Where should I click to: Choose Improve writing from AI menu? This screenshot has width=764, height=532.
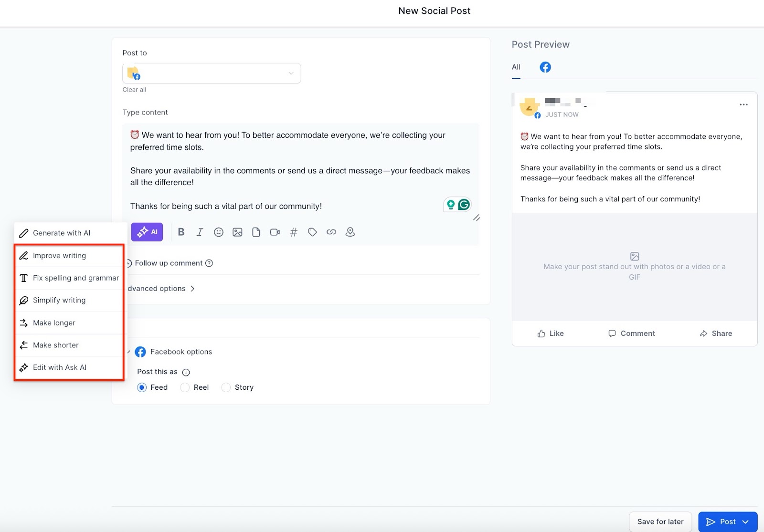point(60,256)
